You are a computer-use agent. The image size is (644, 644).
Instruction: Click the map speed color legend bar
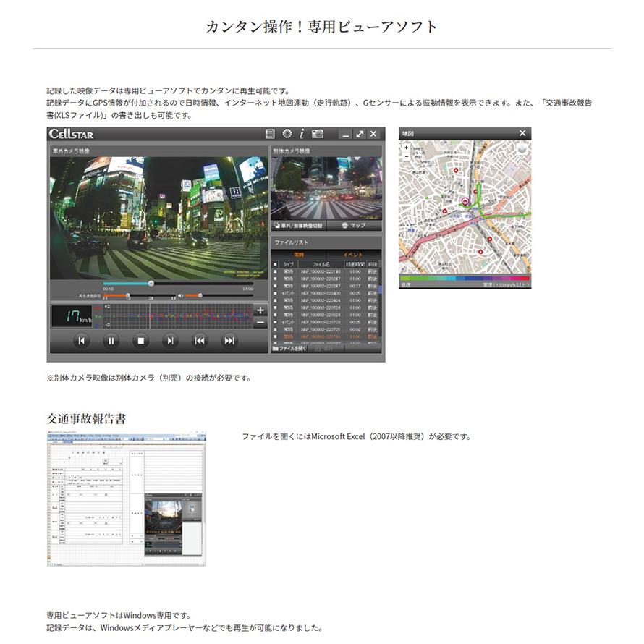coord(465,278)
